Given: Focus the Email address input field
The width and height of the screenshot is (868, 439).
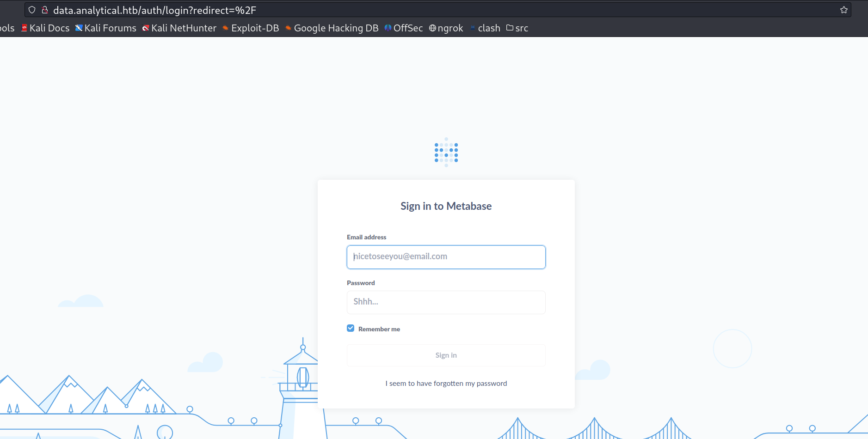Looking at the screenshot, I should 446,257.
